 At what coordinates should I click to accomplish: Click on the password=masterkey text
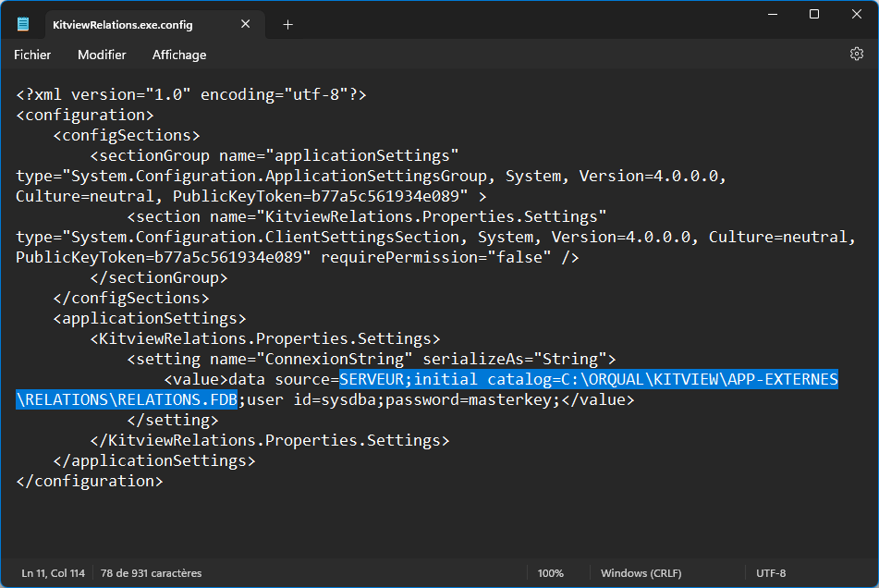tap(473, 399)
